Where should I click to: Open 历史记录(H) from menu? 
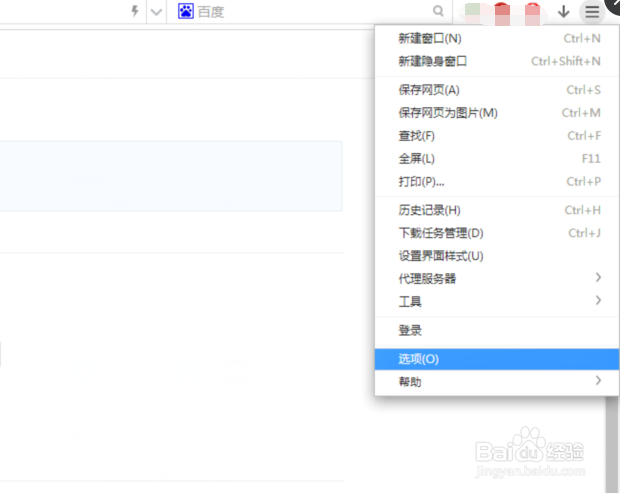point(497,210)
